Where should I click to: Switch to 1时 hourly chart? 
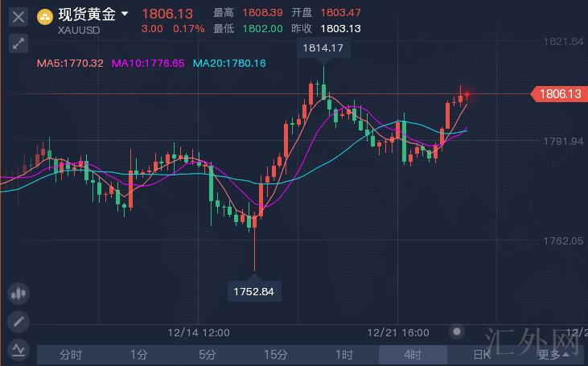pyautogui.click(x=344, y=355)
